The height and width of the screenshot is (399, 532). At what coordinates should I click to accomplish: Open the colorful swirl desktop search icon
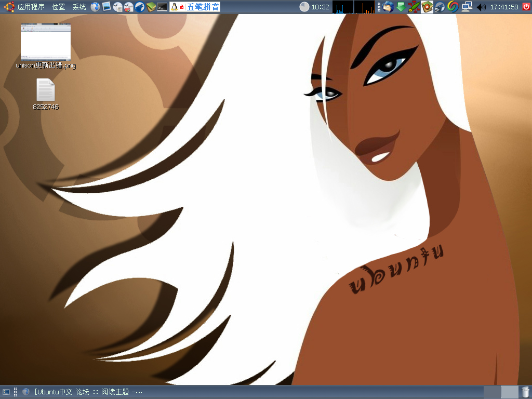point(453,7)
